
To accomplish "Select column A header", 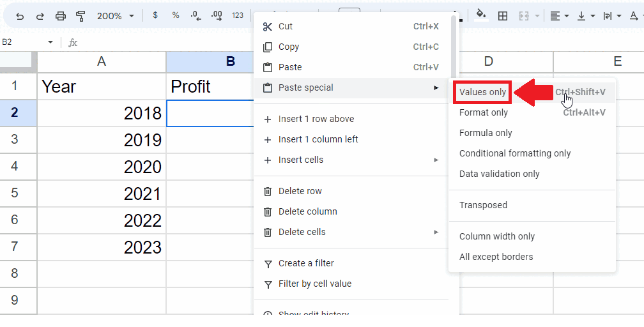I will tap(102, 61).
